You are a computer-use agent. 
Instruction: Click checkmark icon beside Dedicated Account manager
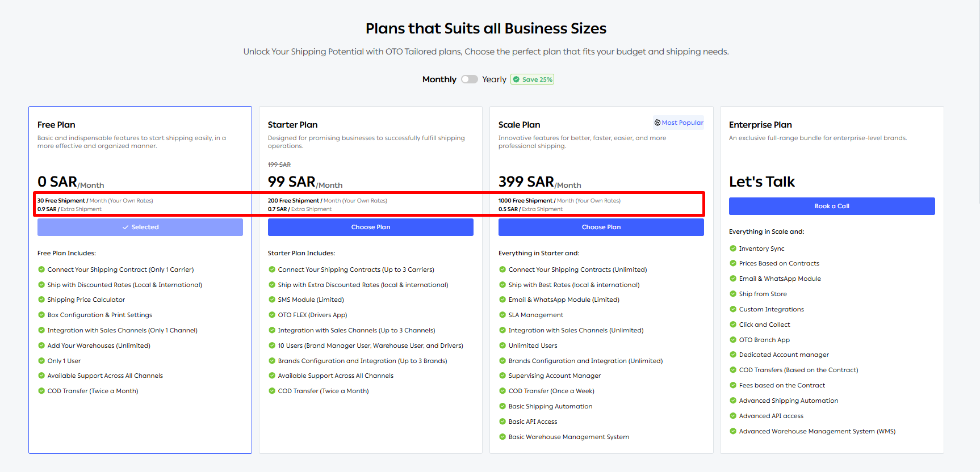[x=733, y=355]
